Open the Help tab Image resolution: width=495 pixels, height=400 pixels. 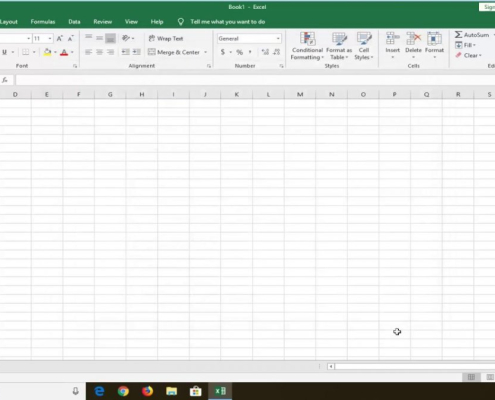(157, 22)
